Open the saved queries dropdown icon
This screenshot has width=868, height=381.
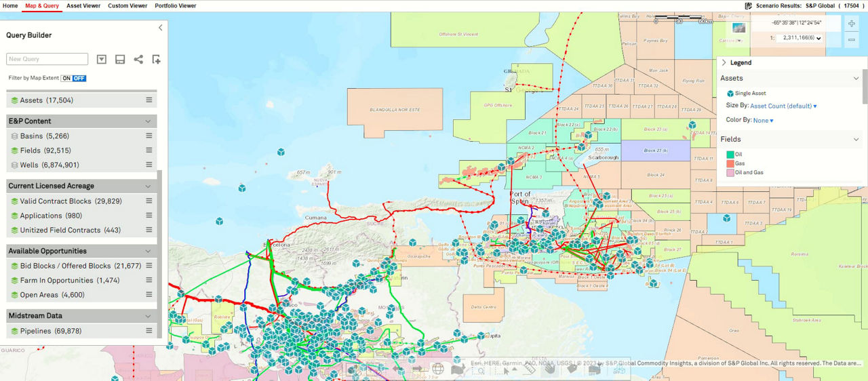102,60
